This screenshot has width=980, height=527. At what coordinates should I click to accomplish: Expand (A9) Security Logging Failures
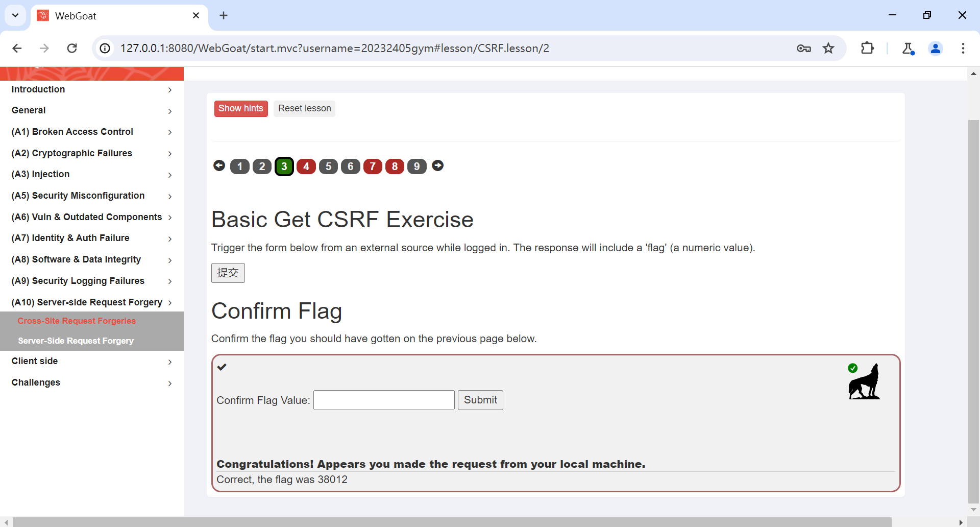point(92,281)
